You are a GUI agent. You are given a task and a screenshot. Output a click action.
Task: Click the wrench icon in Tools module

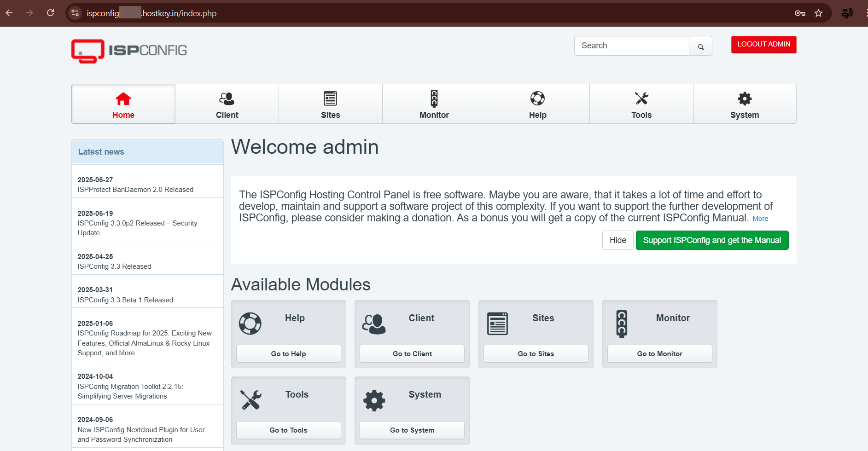250,400
